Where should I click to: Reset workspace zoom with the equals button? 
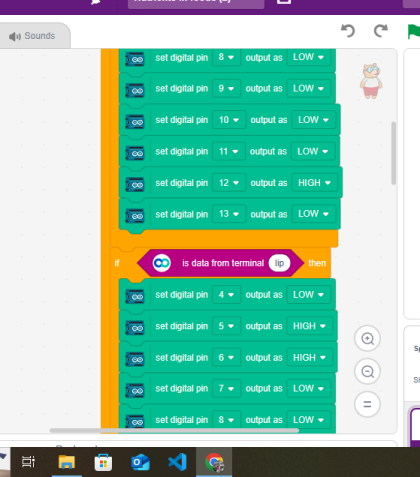tap(367, 404)
